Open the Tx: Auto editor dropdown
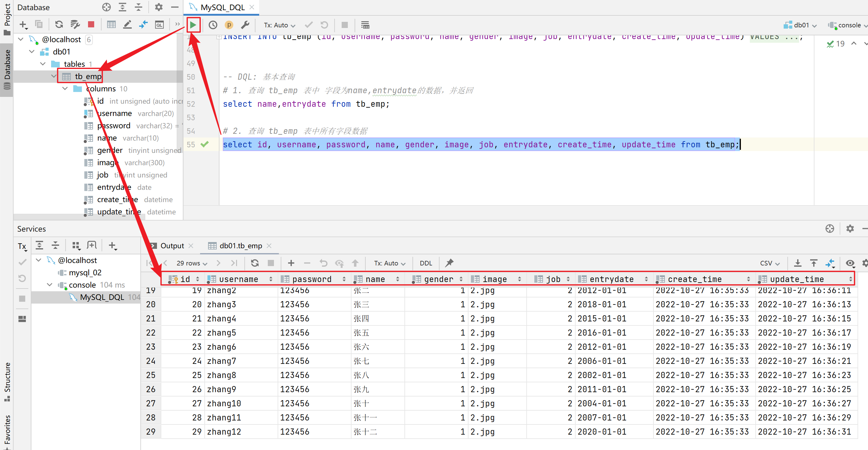868x450 pixels. [x=279, y=25]
